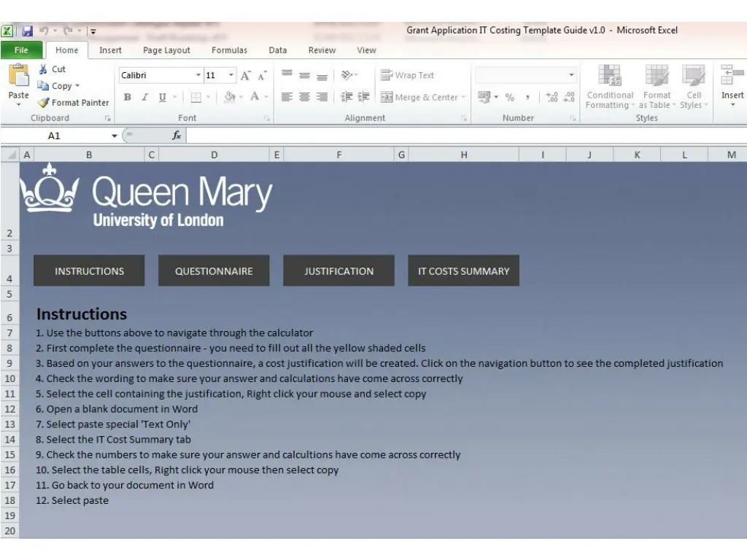Click the Undo arrow icon
Image resolution: width=747 pixels, height=560 pixels.
pyautogui.click(x=44, y=31)
